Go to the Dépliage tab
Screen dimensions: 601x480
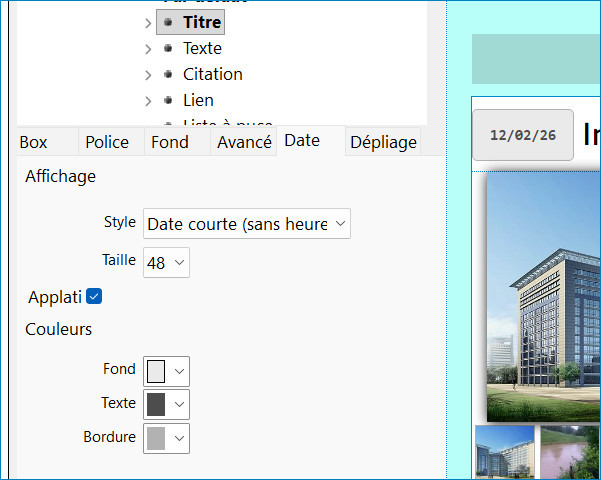[x=383, y=142]
